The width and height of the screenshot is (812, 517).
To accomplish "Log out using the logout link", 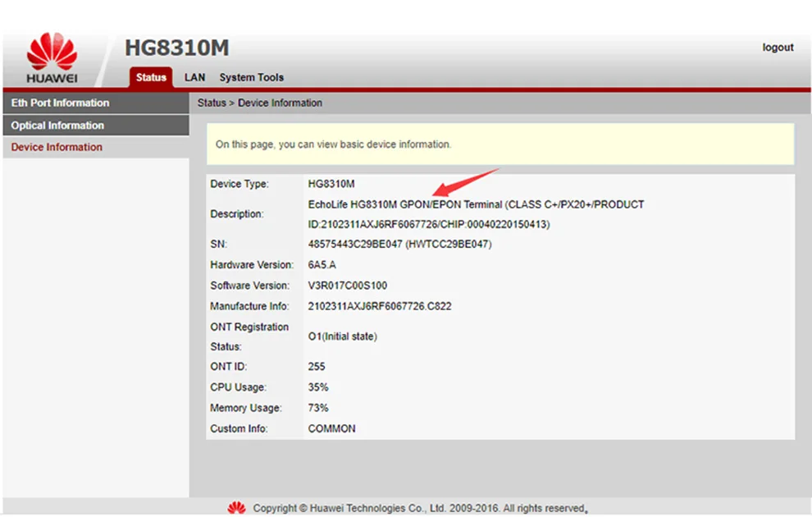I will pyautogui.click(x=778, y=47).
